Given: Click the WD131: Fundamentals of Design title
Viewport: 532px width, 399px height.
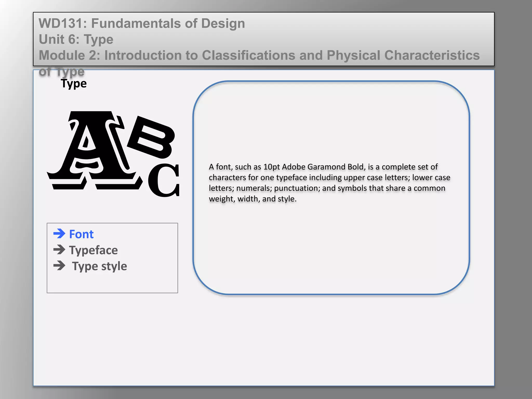Looking at the screenshot, I should [142, 23].
